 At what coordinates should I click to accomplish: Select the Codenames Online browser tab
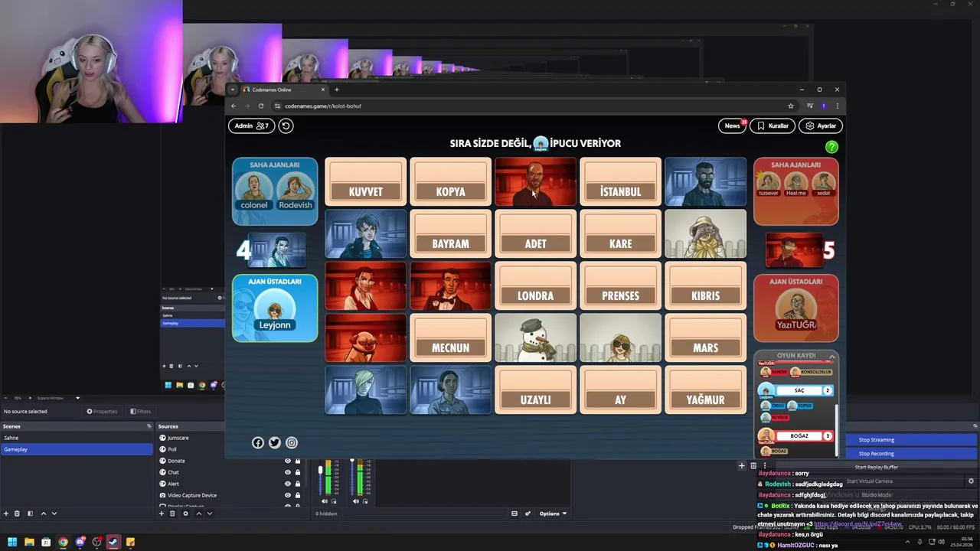pos(283,90)
